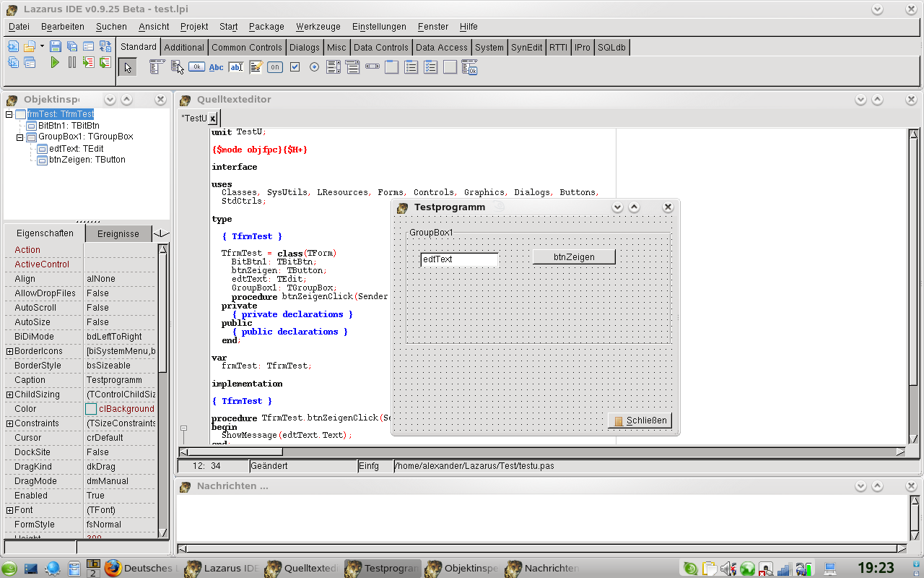
Task: Pick the TButton 'Ok' palette component
Action: pos(196,67)
